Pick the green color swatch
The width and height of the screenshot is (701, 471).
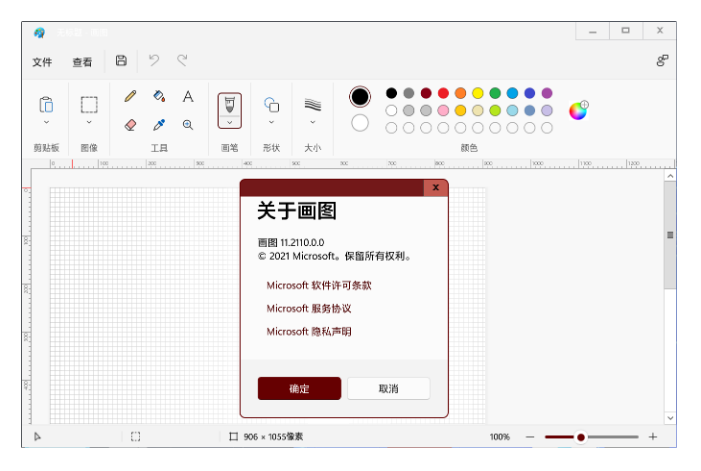pos(495,93)
